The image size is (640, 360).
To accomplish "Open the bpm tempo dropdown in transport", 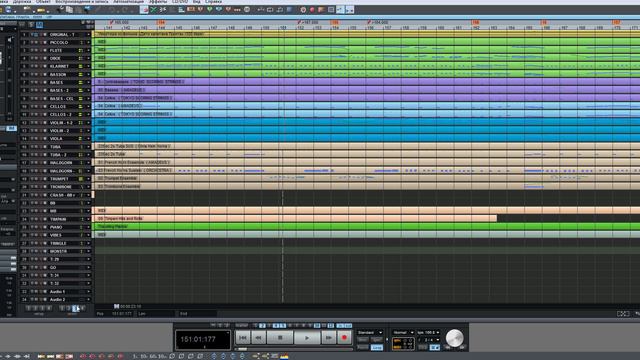I will pos(429,333).
